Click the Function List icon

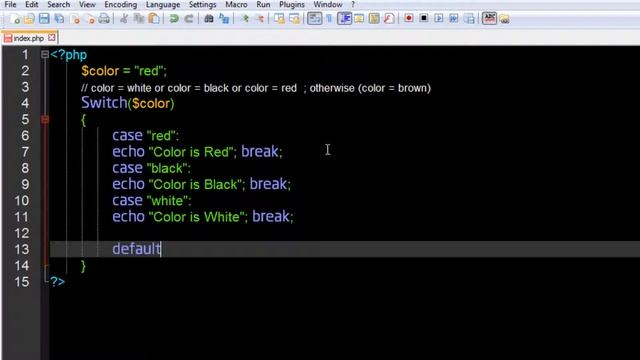tap(389, 19)
